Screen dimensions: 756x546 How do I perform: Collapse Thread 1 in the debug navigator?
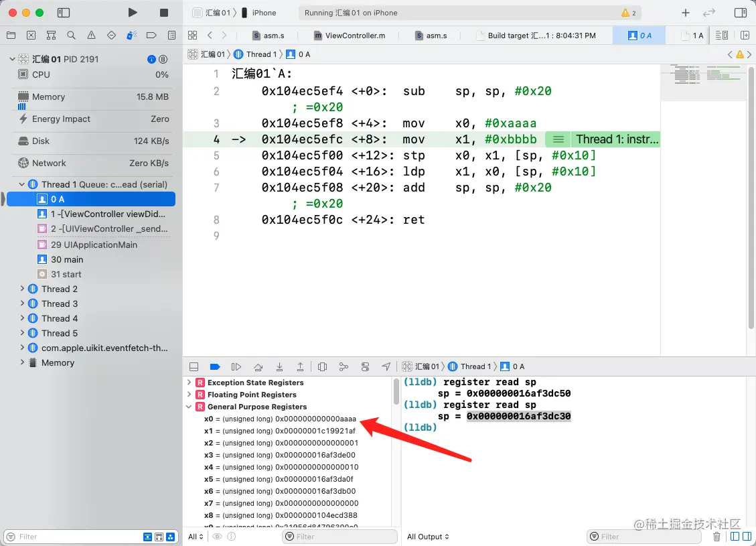tap(21, 184)
